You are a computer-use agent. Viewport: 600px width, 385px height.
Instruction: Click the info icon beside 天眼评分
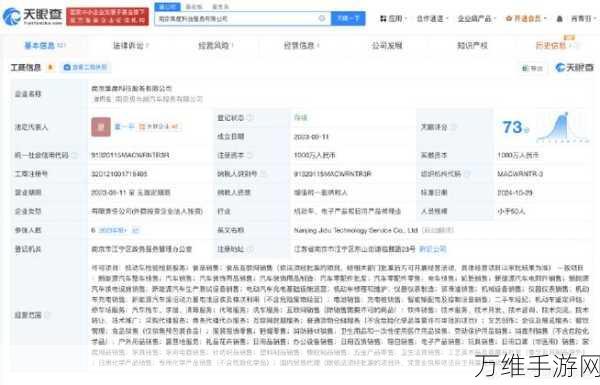pos(454,127)
